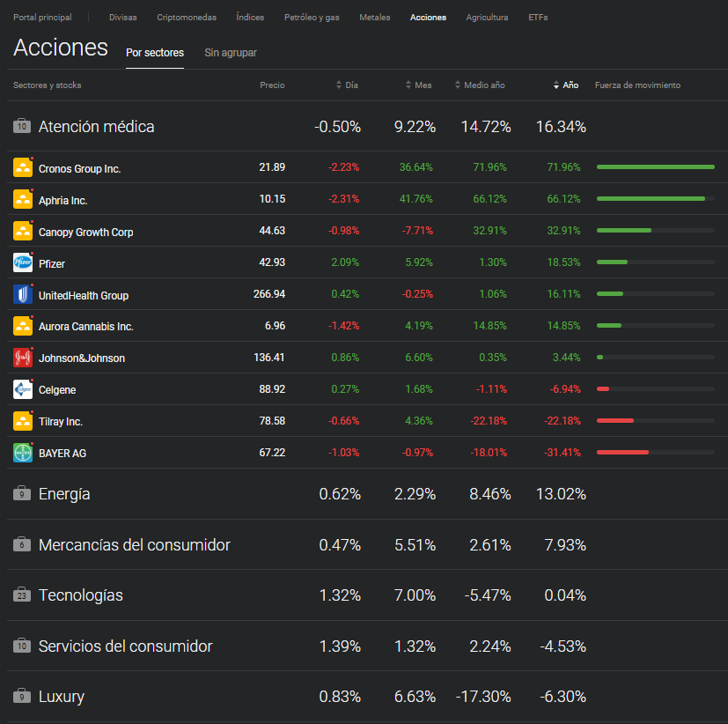Open the UnitedHealth Group stock page
The image size is (728, 724).
click(x=84, y=295)
